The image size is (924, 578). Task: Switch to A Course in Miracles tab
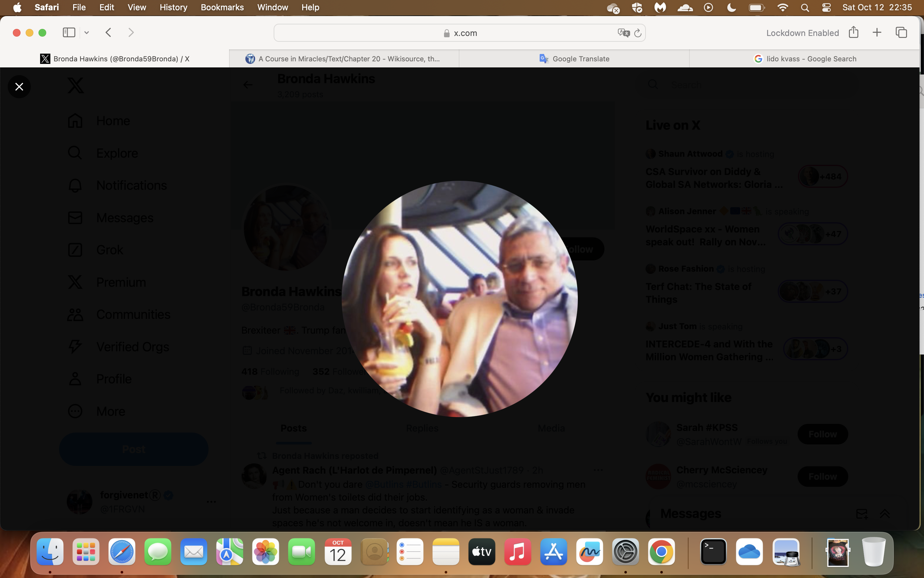pos(344,58)
